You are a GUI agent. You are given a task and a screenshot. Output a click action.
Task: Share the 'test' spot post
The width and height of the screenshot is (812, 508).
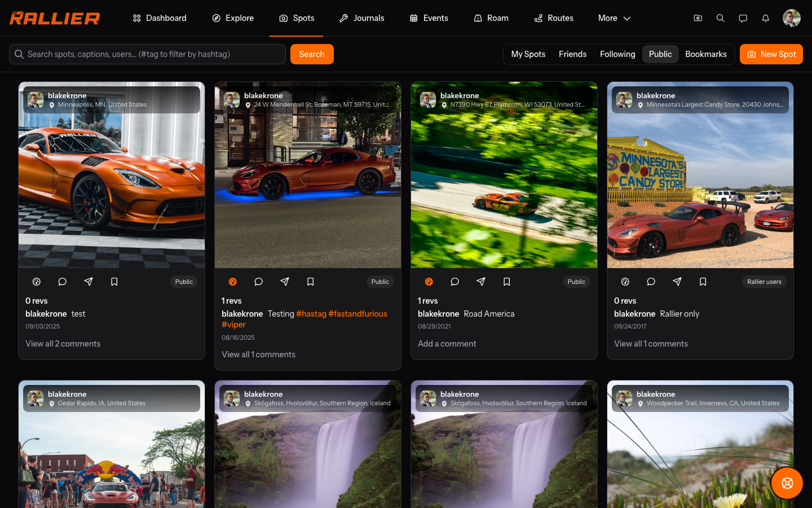(x=89, y=282)
